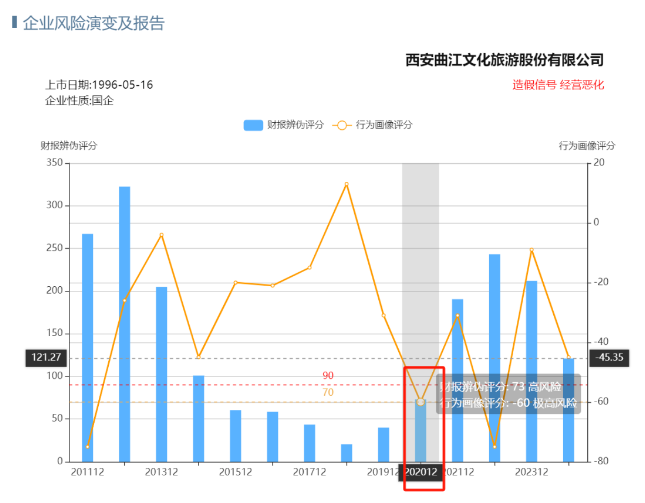The width and height of the screenshot is (645, 503).
Task: Click the orange line point at 201112
Action: click(x=88, y=447)
